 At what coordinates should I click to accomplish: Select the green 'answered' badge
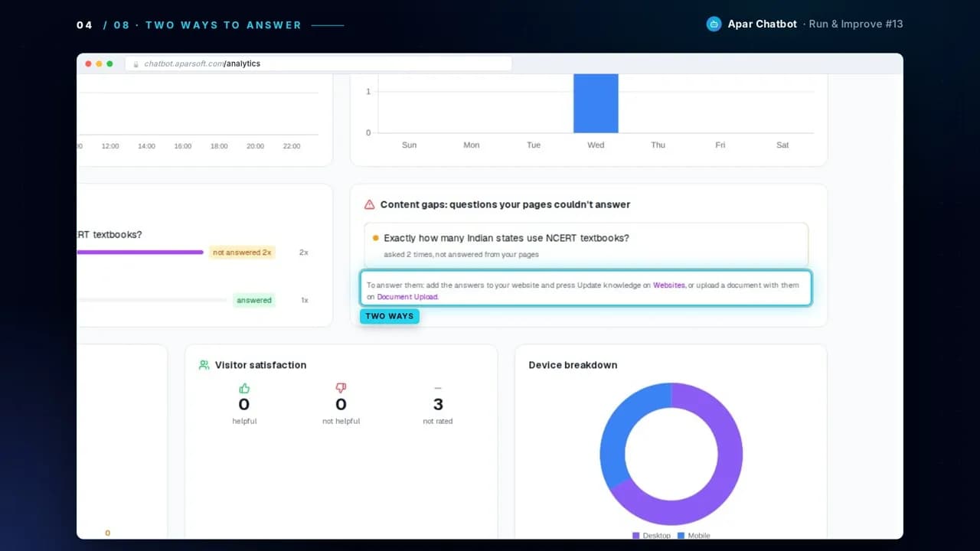[254, 300]
